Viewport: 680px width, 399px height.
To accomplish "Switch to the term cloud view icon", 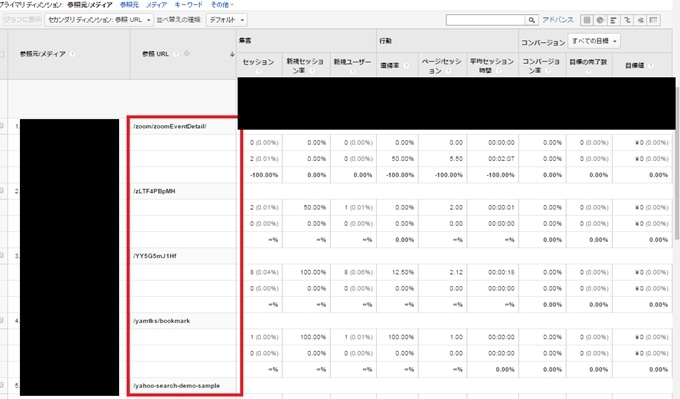I will tap(641, 20).
